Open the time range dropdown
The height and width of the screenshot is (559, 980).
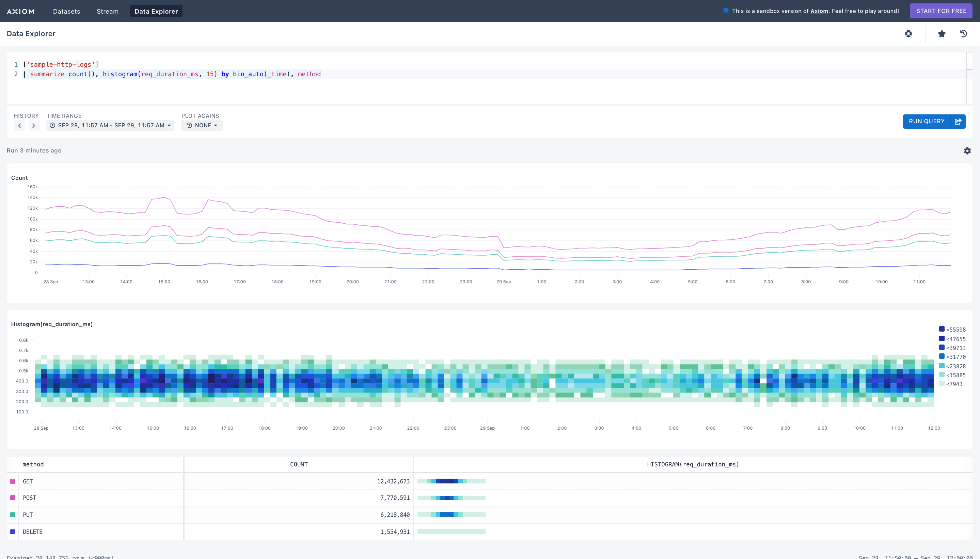110,126
